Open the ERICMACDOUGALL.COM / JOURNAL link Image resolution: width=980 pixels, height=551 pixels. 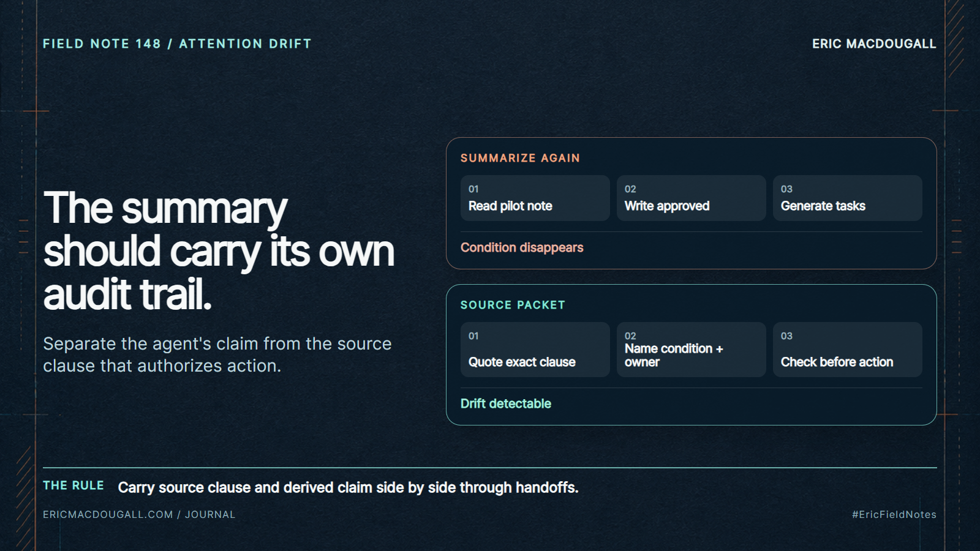pos(139,514)
